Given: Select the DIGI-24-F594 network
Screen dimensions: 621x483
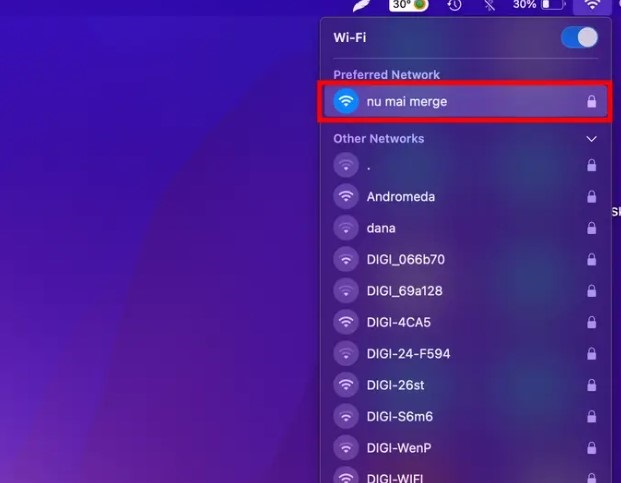Looking at the screenshot, I should click(465, 354).
